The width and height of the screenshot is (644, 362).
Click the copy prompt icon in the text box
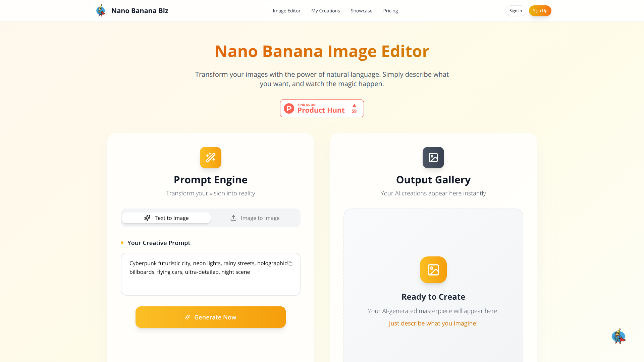coord(290,264)
